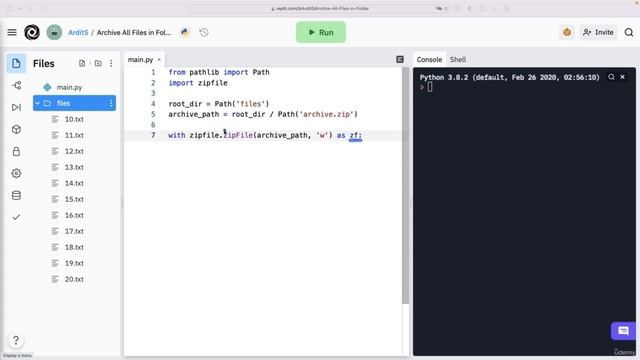Collapse the files folder chevron
Screen dimensions: 640x360
coord(38,103)
